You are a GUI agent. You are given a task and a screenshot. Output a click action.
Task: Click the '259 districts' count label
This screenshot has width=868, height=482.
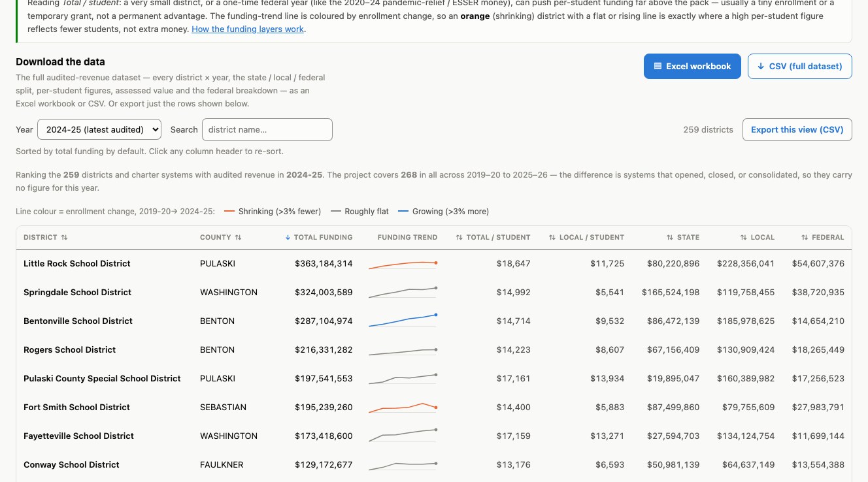[709, 129]
